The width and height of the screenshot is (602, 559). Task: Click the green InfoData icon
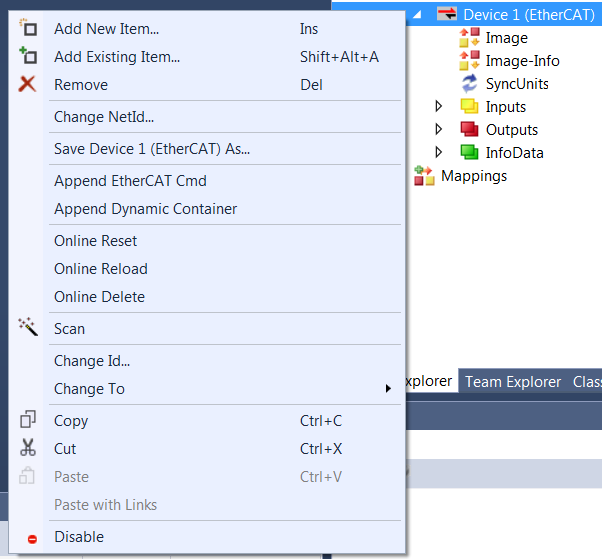tap(470, 152)
